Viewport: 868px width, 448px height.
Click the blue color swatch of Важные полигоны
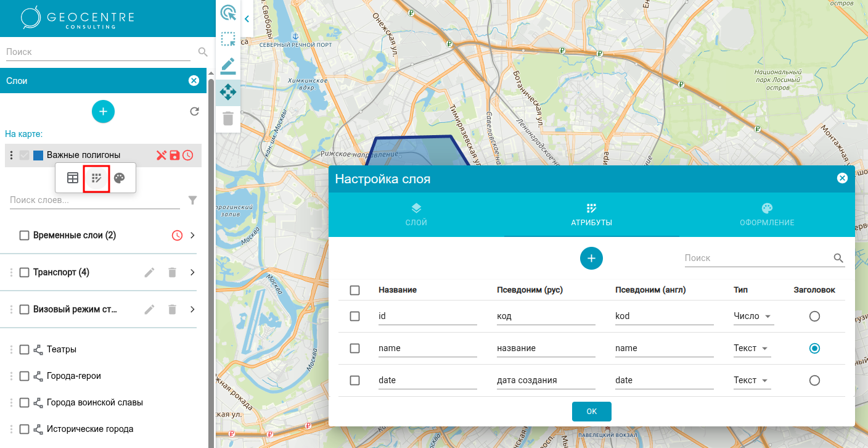point(38,155)
